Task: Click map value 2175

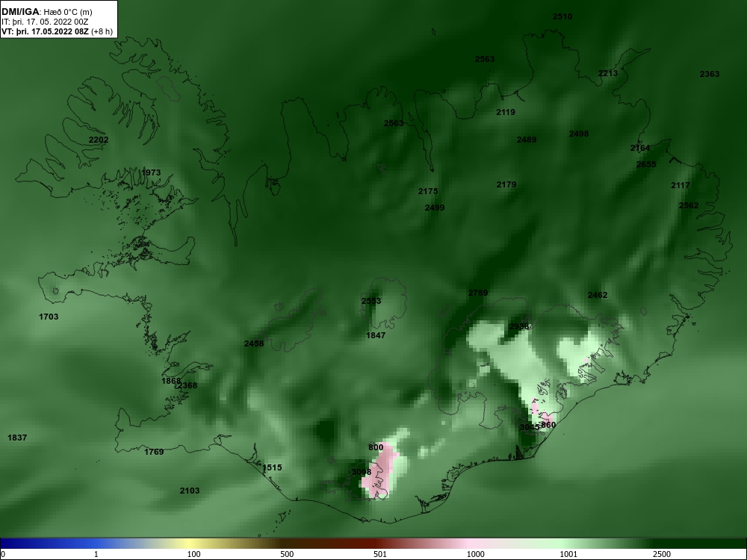Action: [x=428, y=191]
